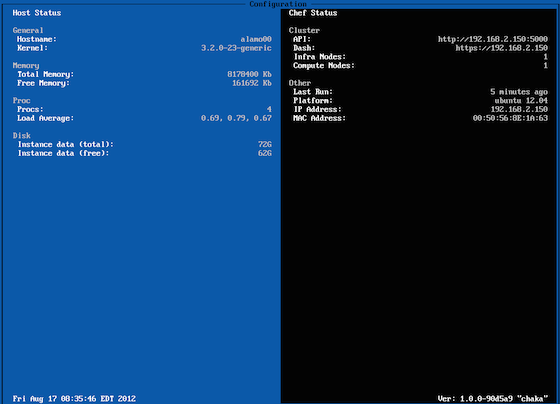Open the Dash URL https://192.168.2.150
560x404 pixels.
501,48
